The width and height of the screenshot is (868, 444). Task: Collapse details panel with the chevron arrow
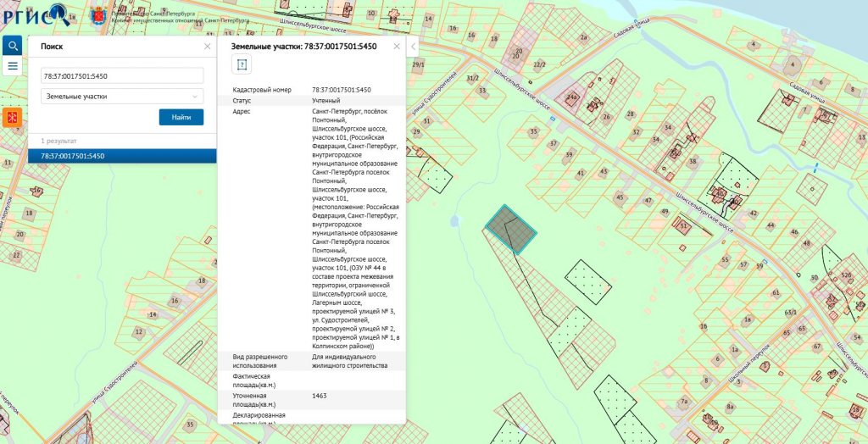coord(413,47)
